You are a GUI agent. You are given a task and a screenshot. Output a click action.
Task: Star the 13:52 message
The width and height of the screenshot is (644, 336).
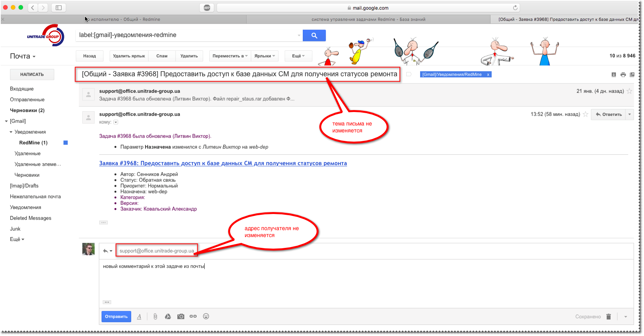[x=586, y=114]
